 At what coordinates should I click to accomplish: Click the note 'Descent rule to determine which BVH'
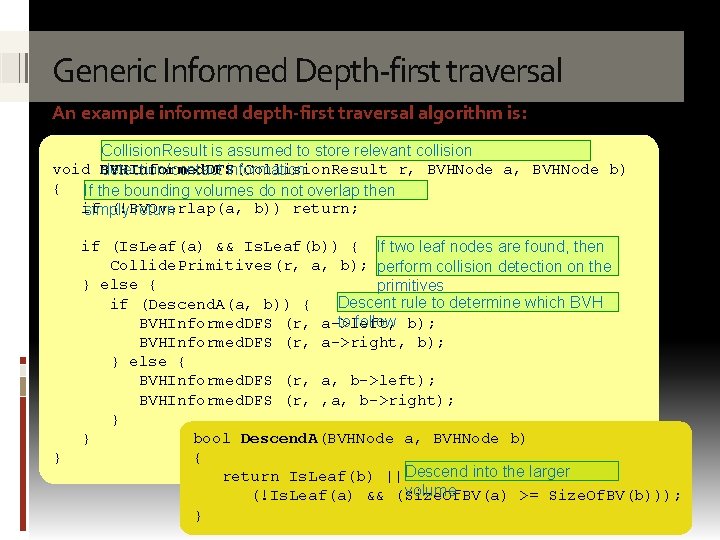coord(478,302)
